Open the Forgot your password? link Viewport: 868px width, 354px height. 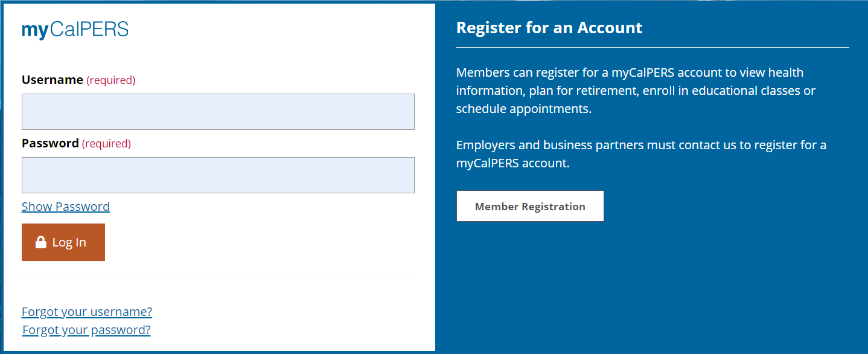[x=86, y=330]
